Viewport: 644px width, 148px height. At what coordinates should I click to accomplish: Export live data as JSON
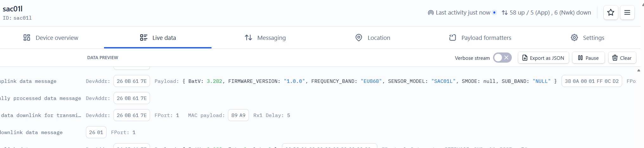(x=543, y=58)
